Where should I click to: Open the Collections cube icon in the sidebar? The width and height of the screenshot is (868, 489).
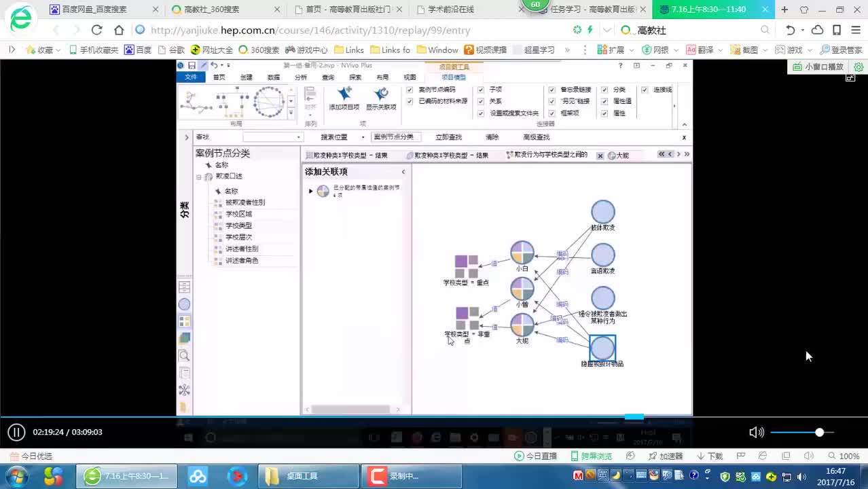tap(184, 338)
